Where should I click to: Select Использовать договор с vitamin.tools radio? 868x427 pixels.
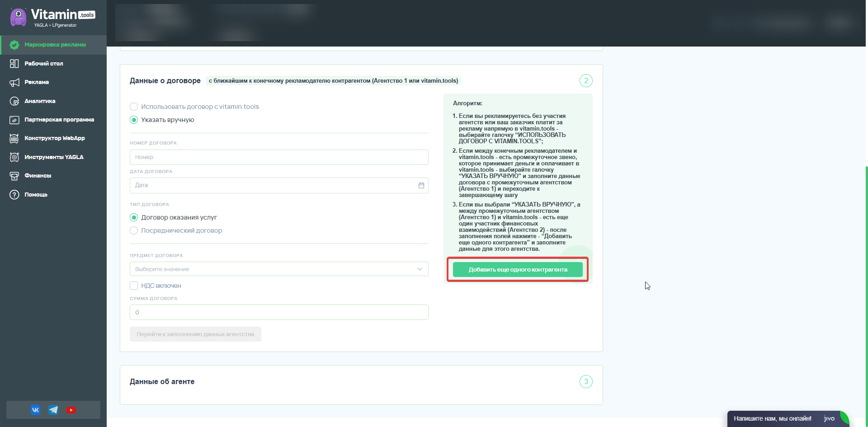coord(134,107)
